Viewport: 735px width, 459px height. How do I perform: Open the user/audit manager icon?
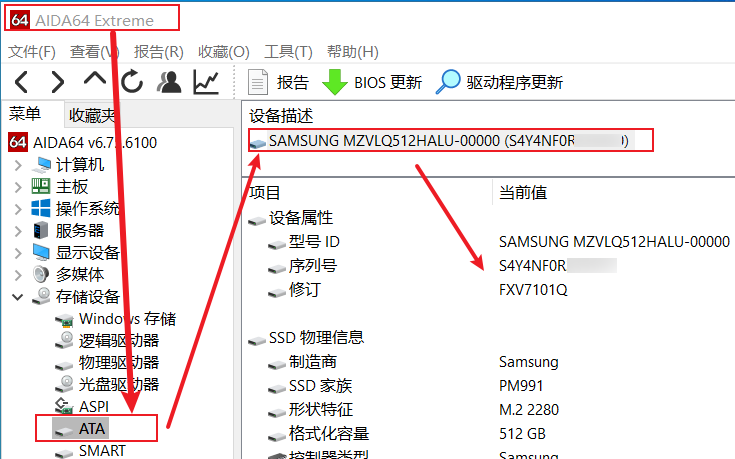click(169, 82)
